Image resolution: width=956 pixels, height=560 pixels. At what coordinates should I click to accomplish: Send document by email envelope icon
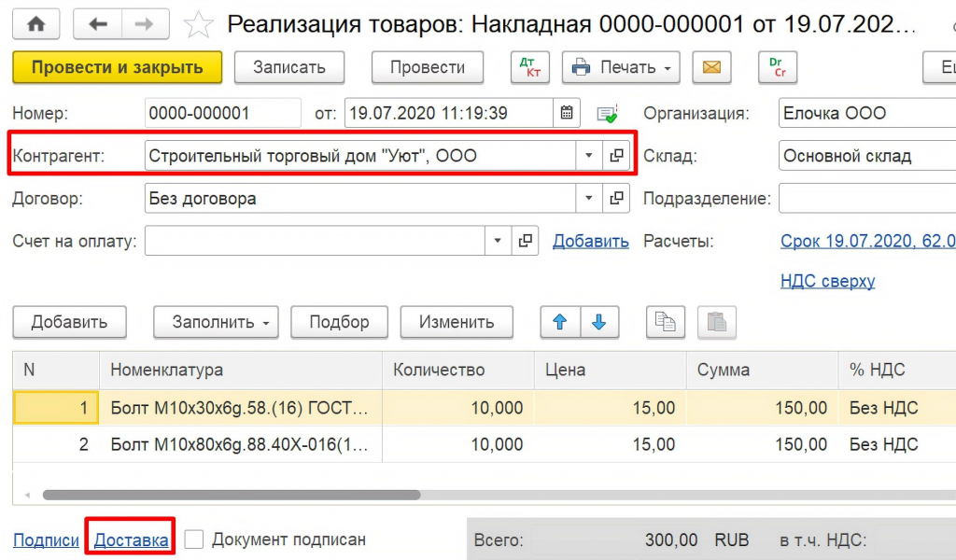pos(711,67)
